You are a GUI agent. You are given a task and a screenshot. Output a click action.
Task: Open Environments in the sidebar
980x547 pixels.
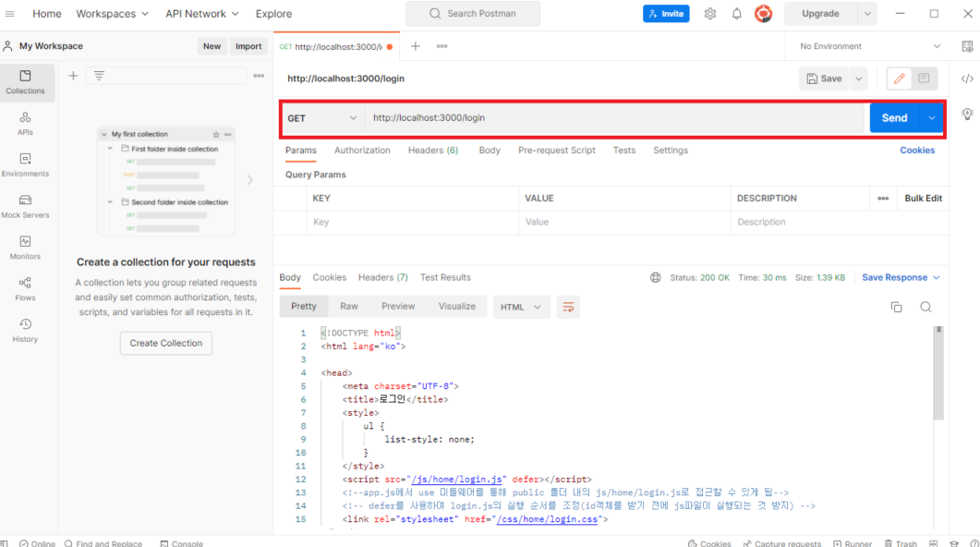pyautogui.click(x=26, y=165)
